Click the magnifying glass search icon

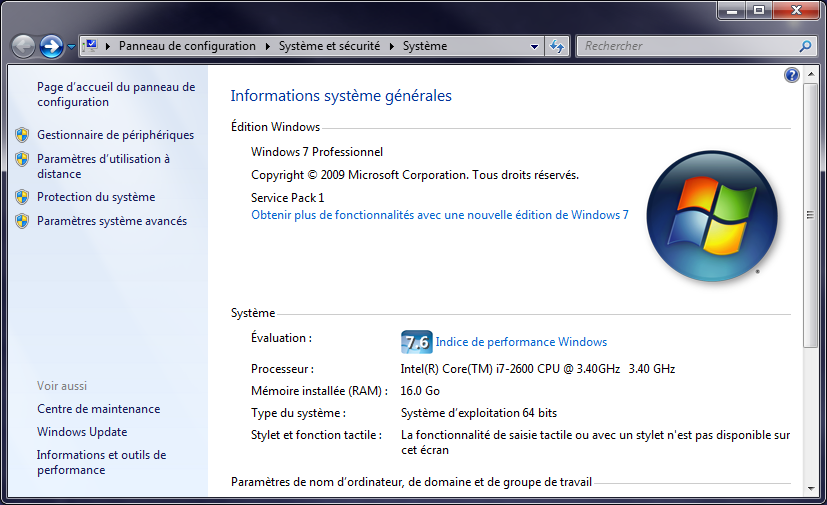805,46
